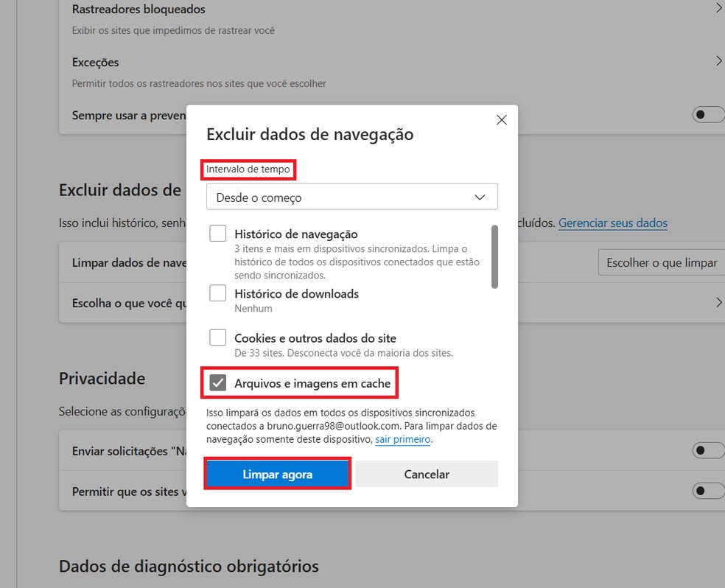Toggle Sempre usar a prevenção switch

707,114
